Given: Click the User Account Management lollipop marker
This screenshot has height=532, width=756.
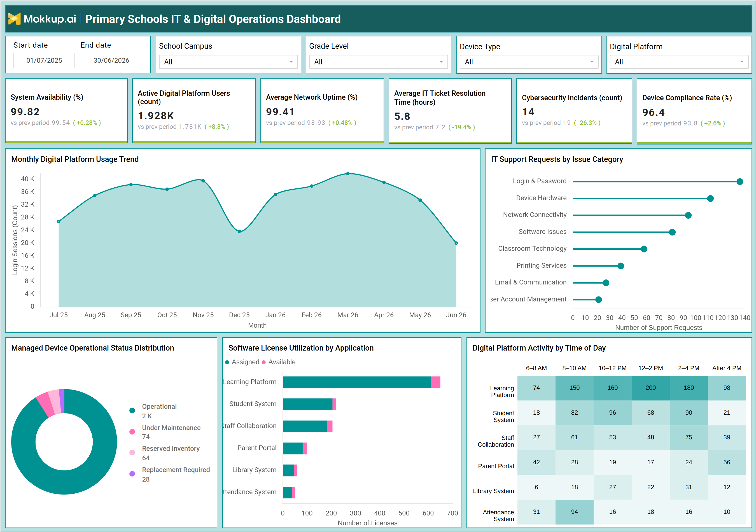Looking at the screenshot, I should coord(599,300).
